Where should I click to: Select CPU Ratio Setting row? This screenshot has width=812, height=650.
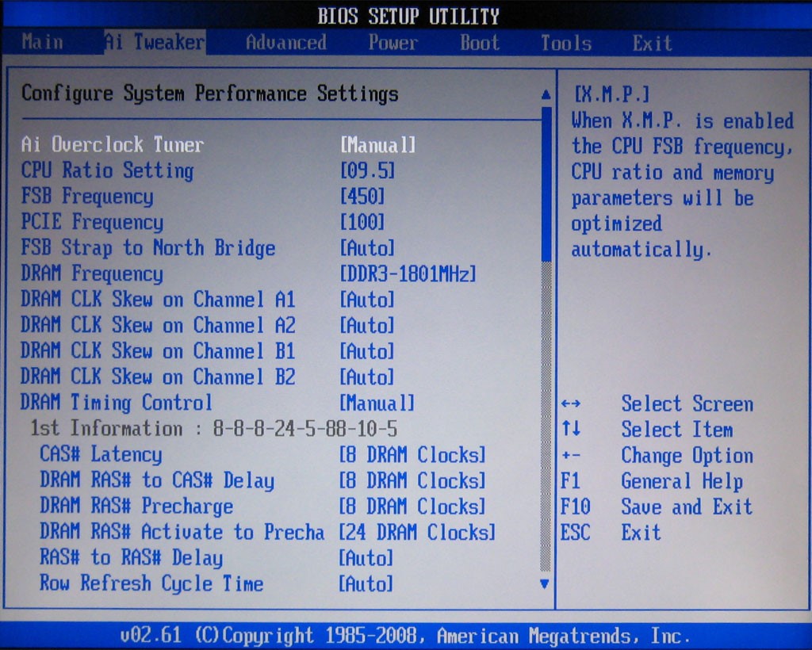click(x=107, y=170)
